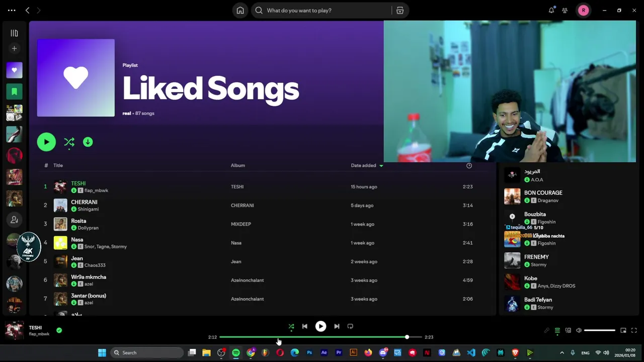Open Visual Studio Code from the taskbar
Screen dimensions: 644x362
tap(471, 352)
